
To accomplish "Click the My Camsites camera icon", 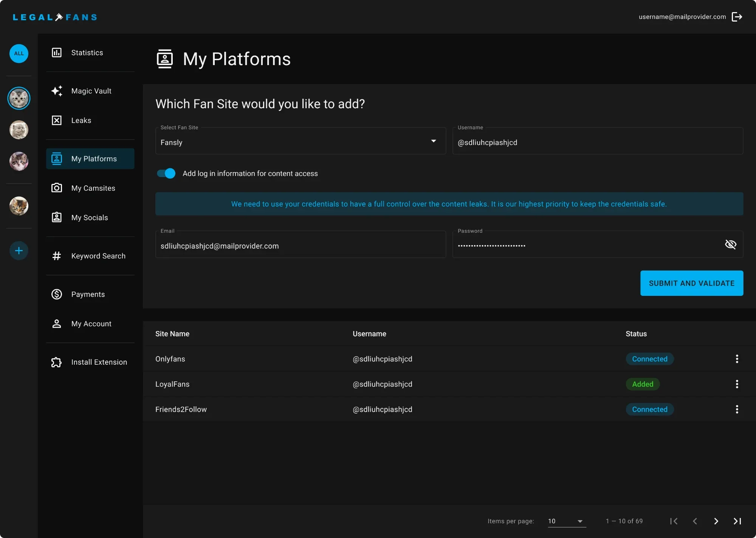I will [57, 188].
